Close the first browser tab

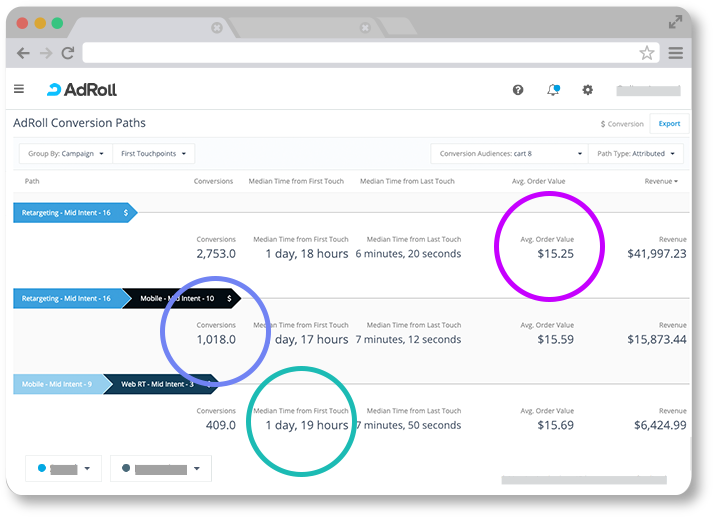tap(217, 28)
